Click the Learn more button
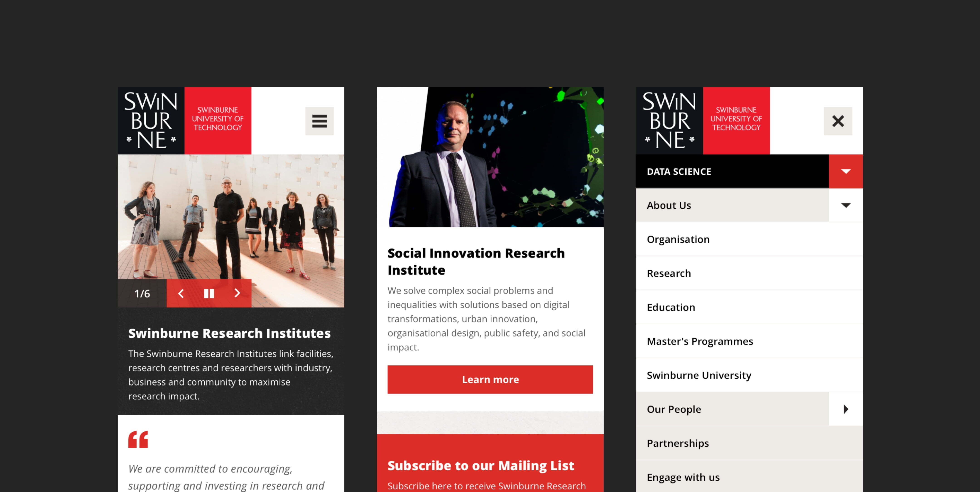This screenshot has height=492, width=980. point(490,379)
